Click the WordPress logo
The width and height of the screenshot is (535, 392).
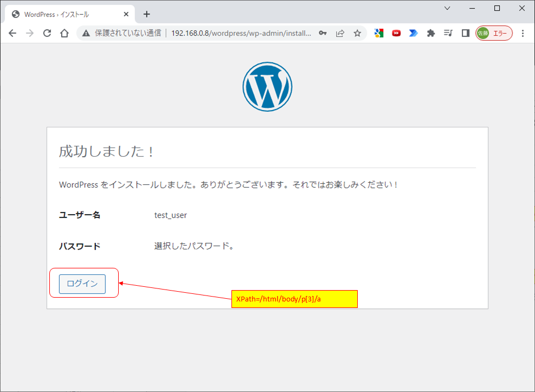point(268,87)
